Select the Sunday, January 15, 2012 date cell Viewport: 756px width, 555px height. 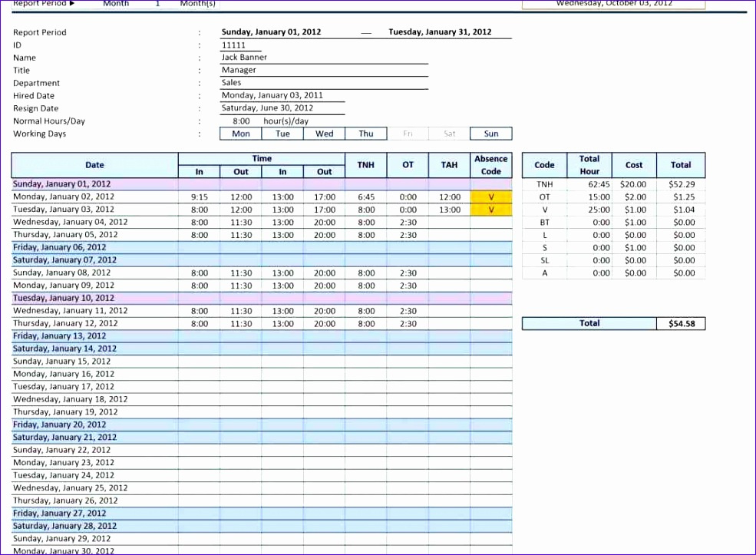tap(94, 361)
